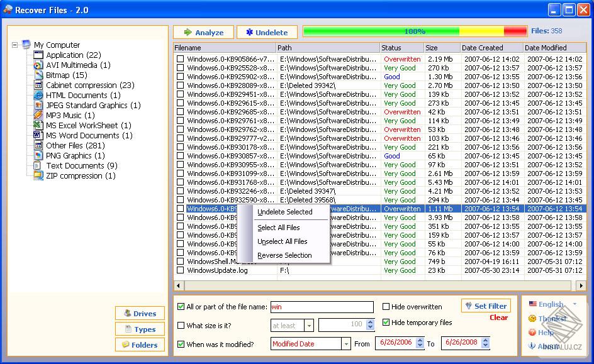This screenshot has height=364, width=594.
Task: Choose Reverse Selection from context menu
Action: tap(285, 255)
